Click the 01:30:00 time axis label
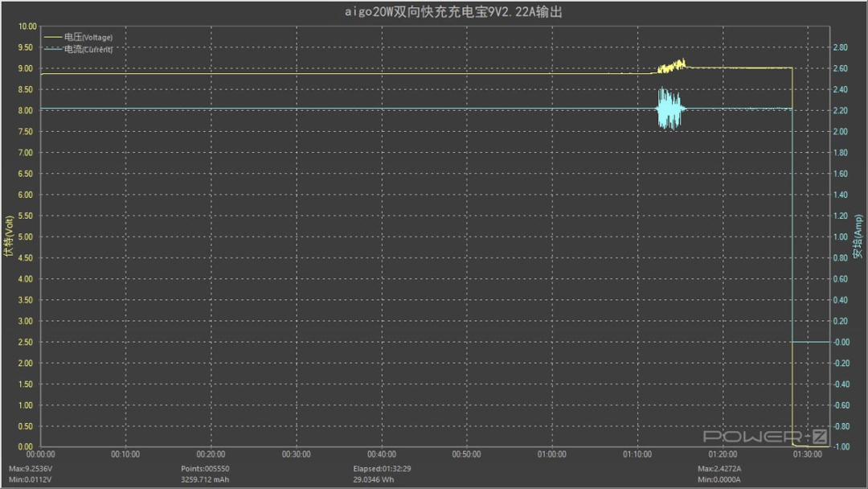Image resolution: width=868 pixels, height=489 pixels. pos(808,454)
